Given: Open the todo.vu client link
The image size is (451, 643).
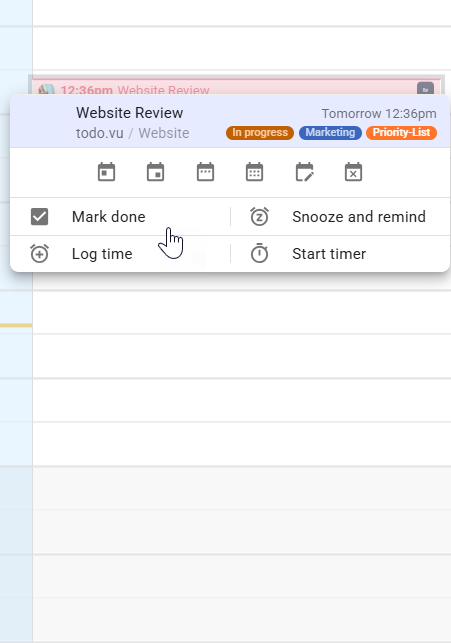Looking at the screenshot, I should (100, 133).
